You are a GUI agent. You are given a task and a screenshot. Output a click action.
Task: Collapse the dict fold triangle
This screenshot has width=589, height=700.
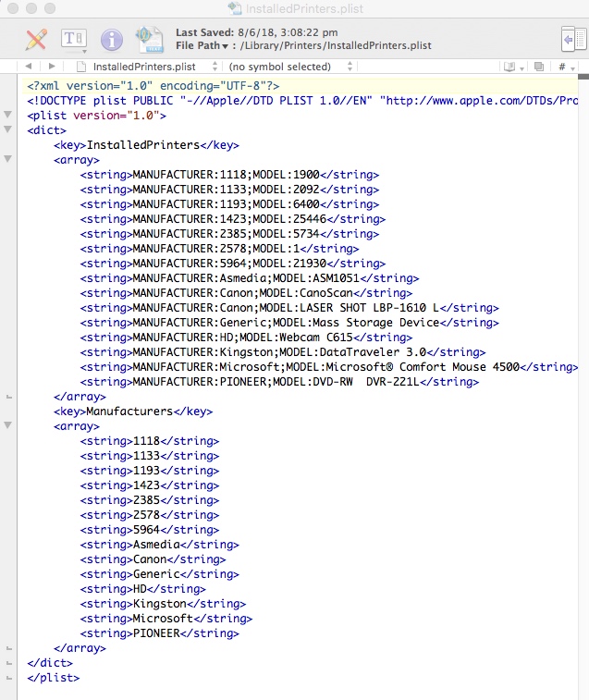7,129
